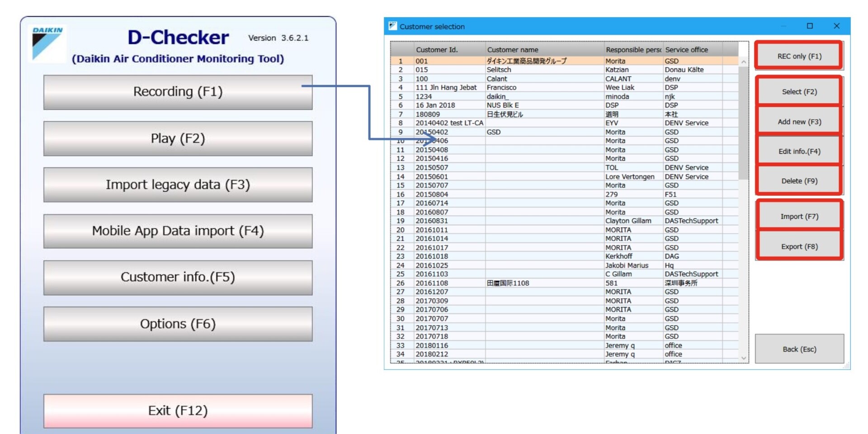Sort by Service office column header
Screen dimensions: 868x434
coord(692,49)
